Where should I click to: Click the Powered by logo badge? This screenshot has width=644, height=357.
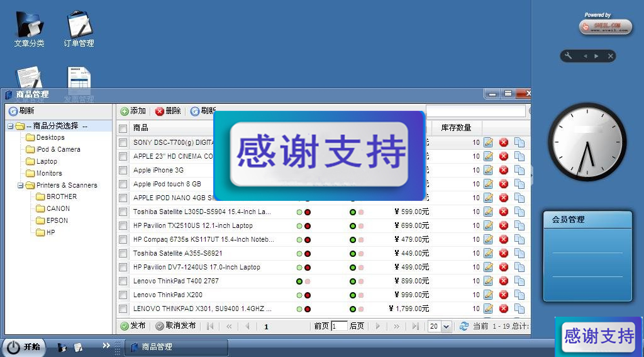click(x=606, y=26)
